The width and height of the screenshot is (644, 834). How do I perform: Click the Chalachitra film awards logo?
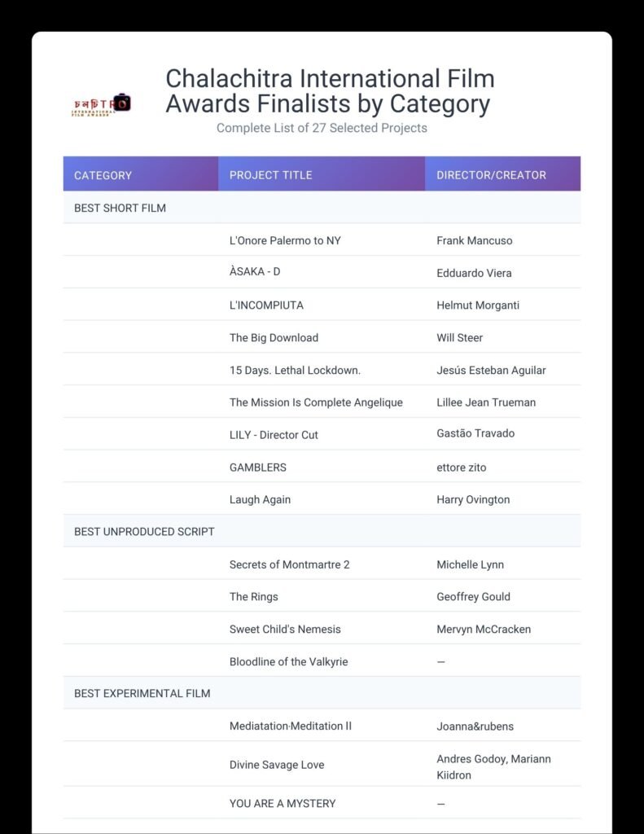click(101, 105)
